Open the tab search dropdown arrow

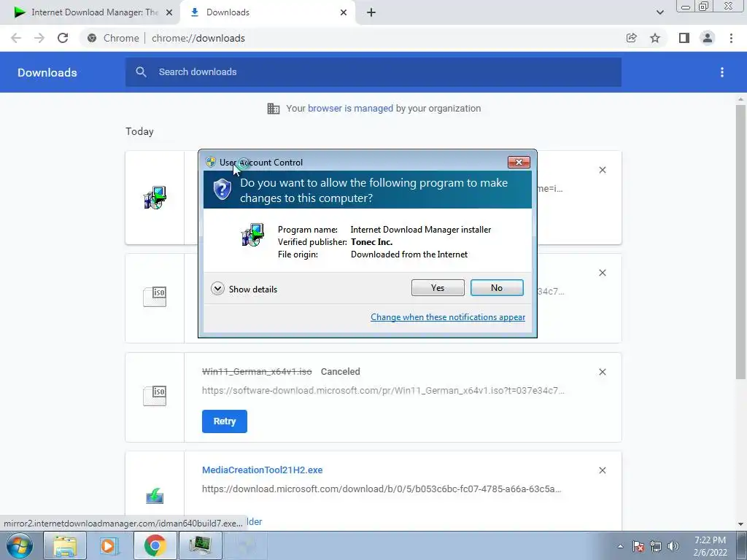click(x=659, y=12)
